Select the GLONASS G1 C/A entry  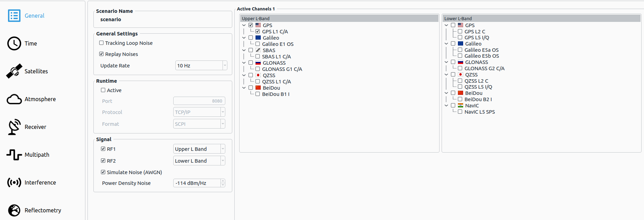click(x=282, y=69)
